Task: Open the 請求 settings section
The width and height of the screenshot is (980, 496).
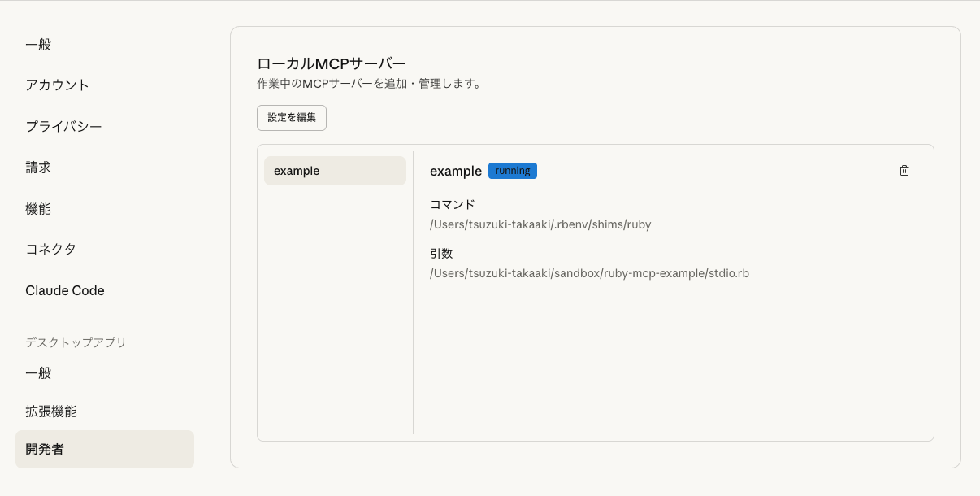Action: point(37,167)
